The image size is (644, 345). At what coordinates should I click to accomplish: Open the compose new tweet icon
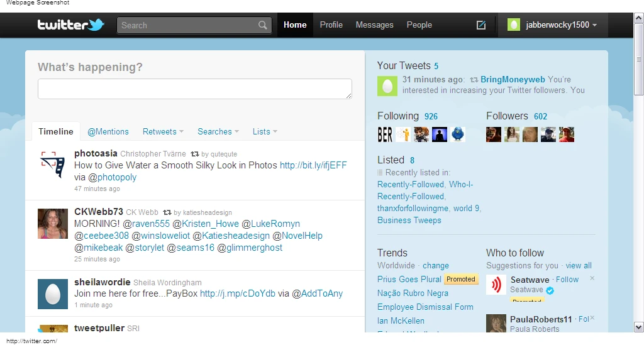pyautogui.click(x=481, y=25)
